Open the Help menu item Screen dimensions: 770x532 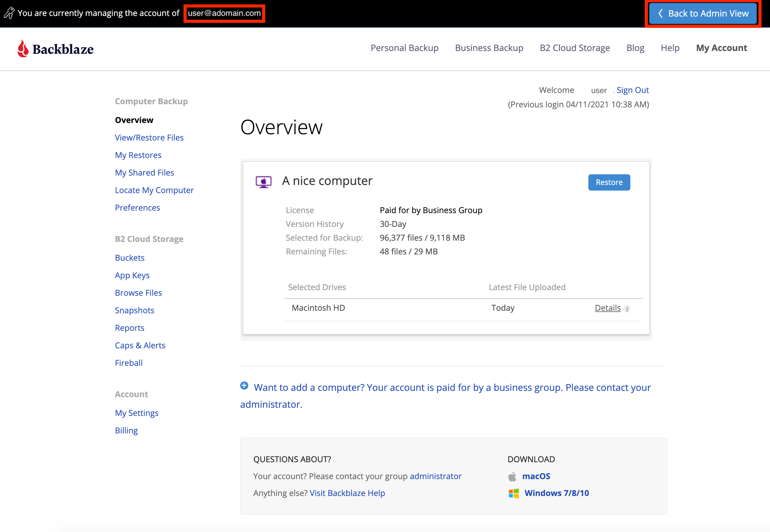(670, 48)
